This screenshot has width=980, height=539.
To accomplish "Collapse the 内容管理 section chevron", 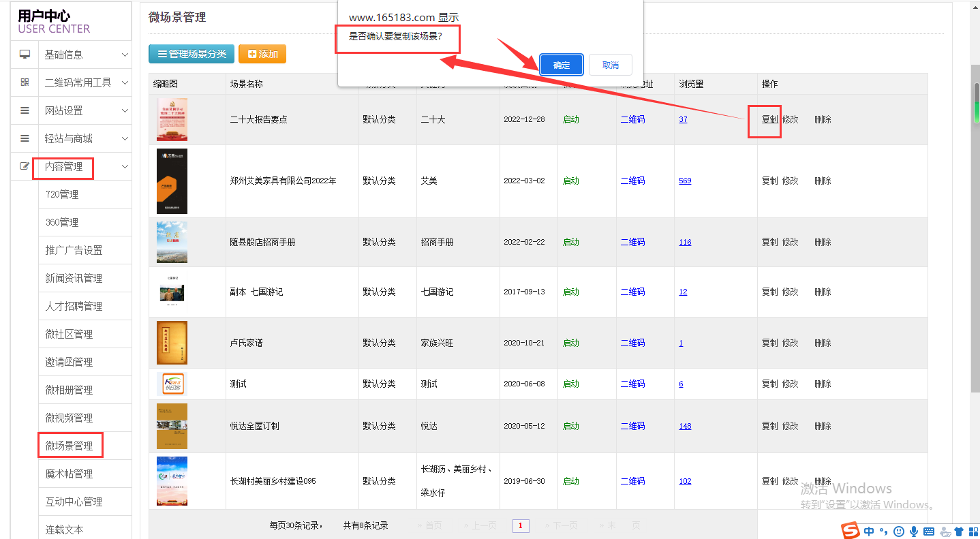I will 125,166.
